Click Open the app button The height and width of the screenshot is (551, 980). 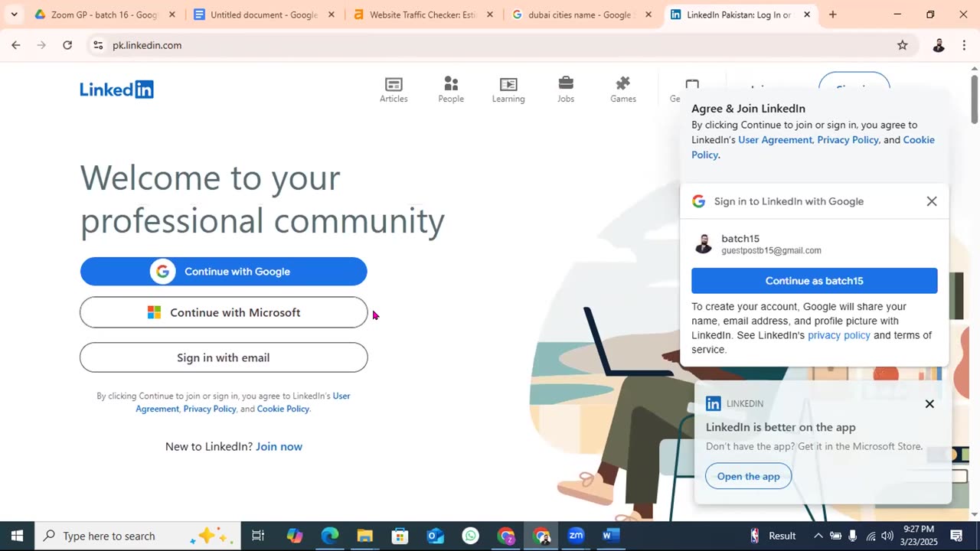(749, 476)
